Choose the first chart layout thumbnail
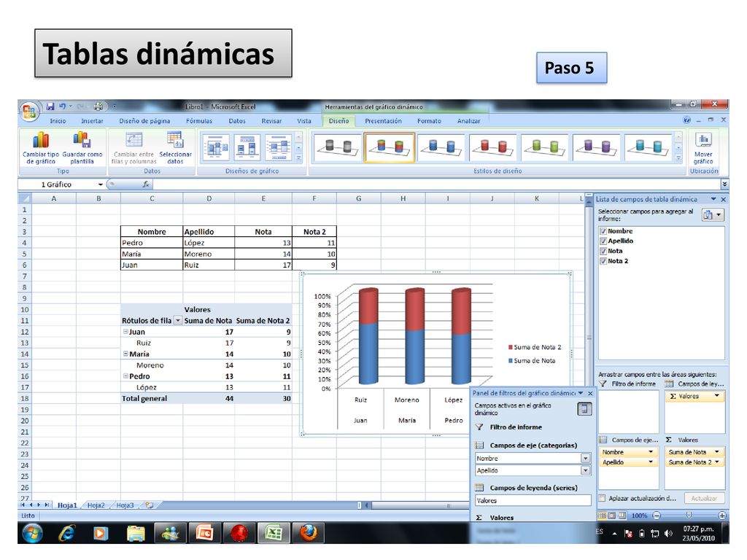 point(216,148)
